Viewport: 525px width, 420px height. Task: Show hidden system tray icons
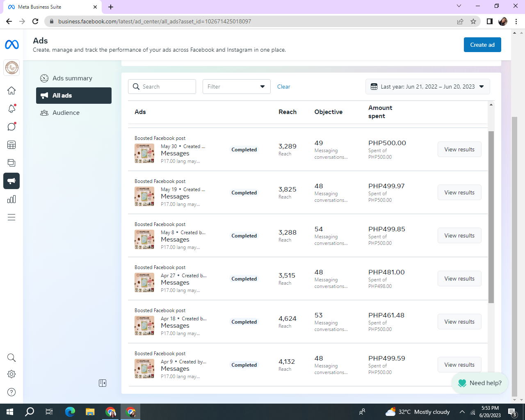click(x=462, y=412)
